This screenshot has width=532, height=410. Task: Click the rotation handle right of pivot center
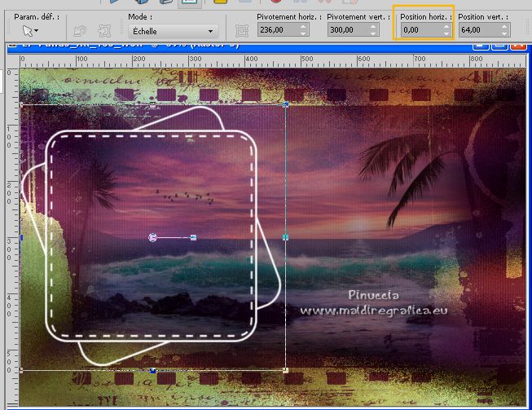click(193, 237)
